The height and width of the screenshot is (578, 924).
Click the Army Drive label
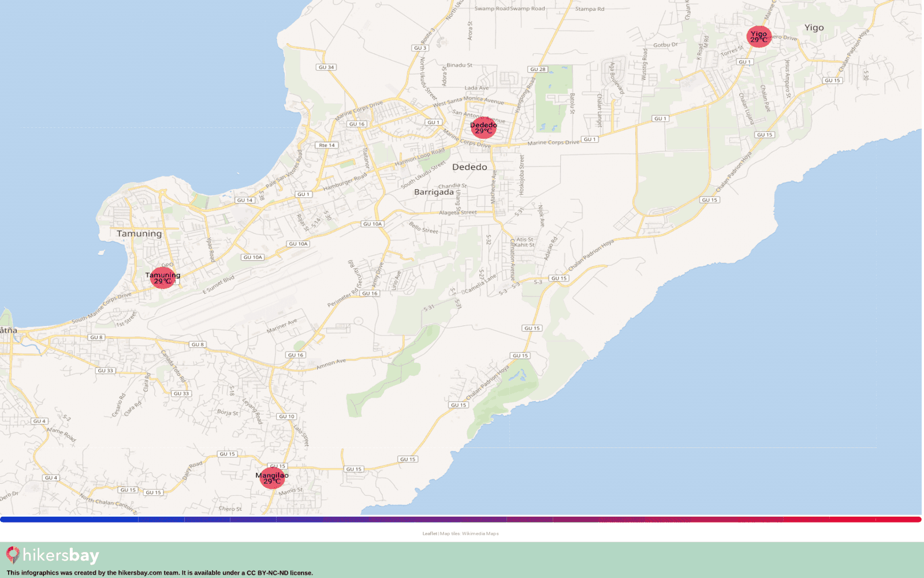(377, 275)
